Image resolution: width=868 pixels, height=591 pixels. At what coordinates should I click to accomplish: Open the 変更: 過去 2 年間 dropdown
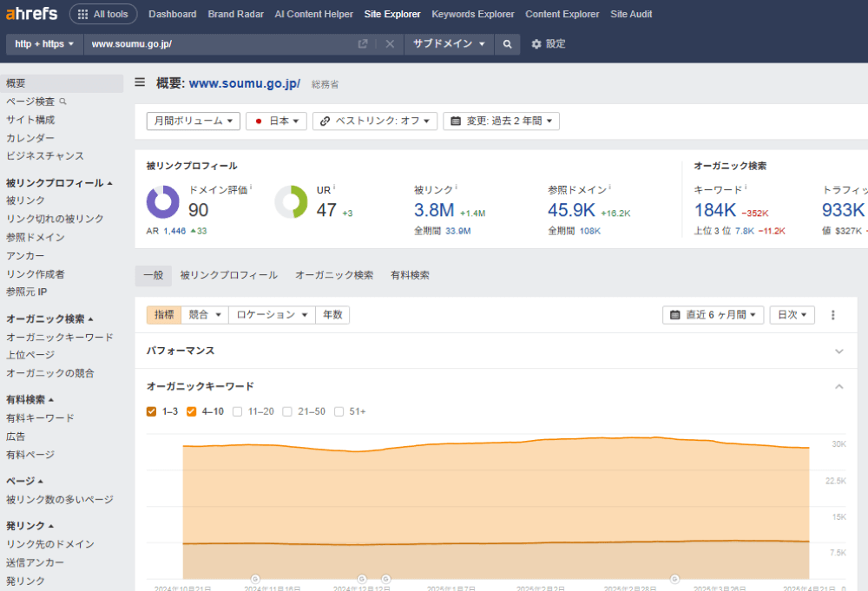[x=501, y=121]
